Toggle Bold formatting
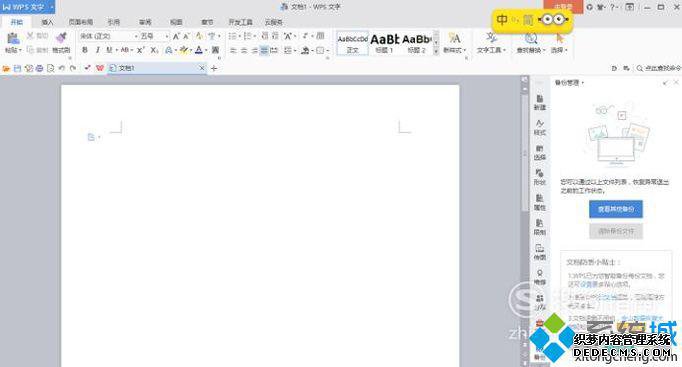 point(85,50)
